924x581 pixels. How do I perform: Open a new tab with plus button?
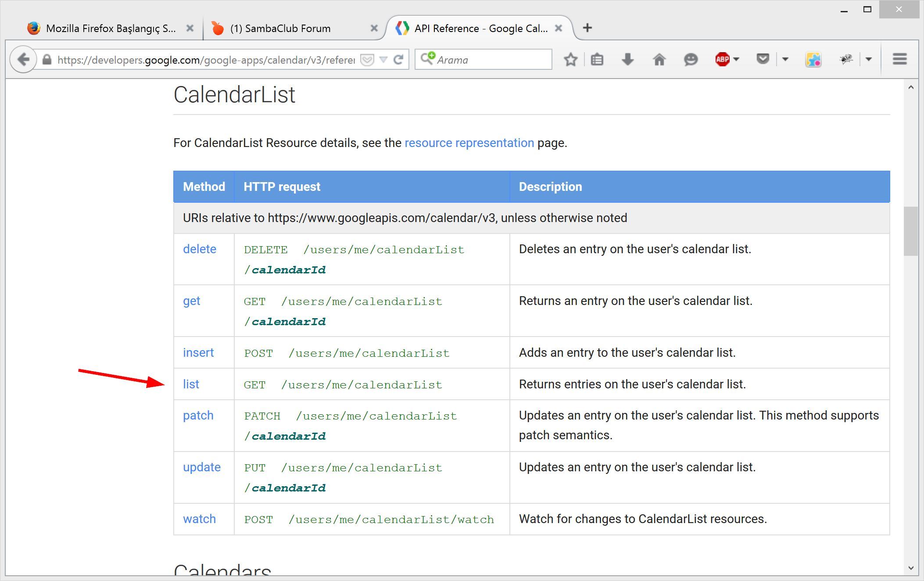point(587,28)
